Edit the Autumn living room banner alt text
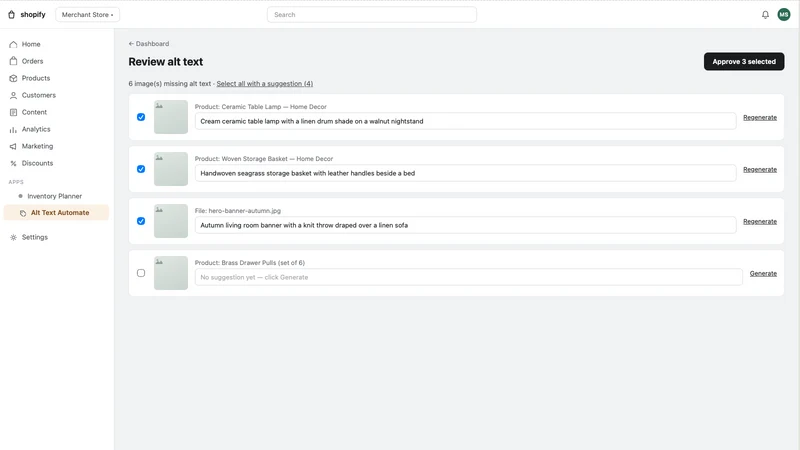The width and height of the screenshot is (800, 450). coord(465,226)
